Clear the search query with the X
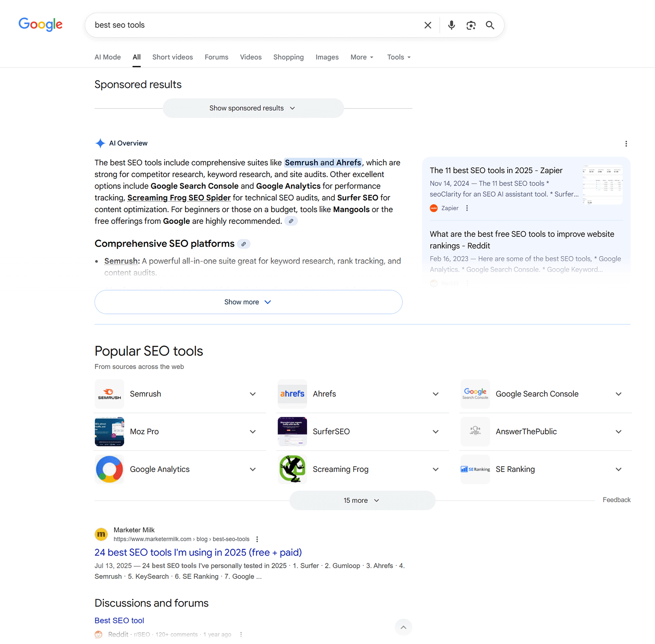The image size is (655, 644). (427, 25)
